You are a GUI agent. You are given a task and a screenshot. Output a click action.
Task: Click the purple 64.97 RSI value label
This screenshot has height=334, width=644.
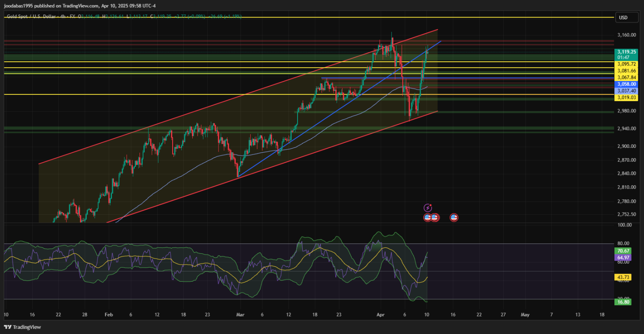pos(623,258)
